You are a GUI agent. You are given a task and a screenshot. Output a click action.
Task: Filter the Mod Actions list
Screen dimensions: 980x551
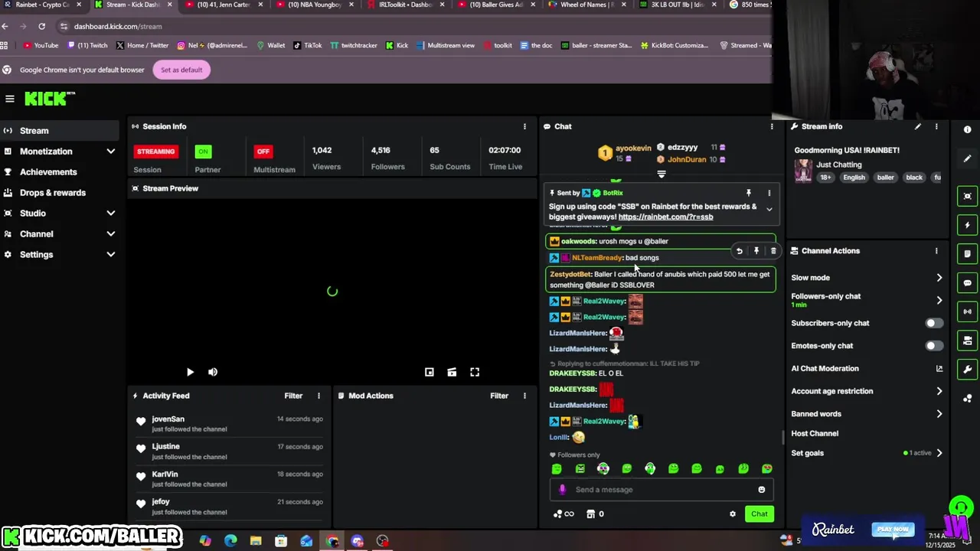[x=499, y=396]
